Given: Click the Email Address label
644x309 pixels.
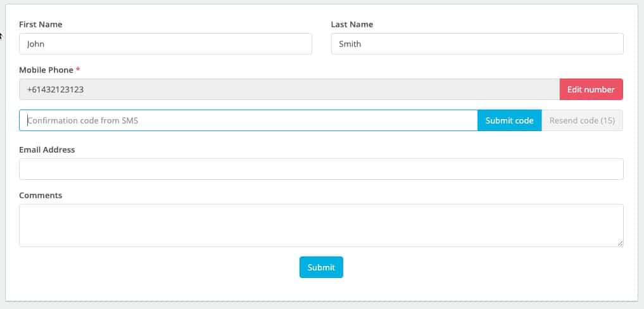Looking at the screenshot, I should click(x=47, y=149).
